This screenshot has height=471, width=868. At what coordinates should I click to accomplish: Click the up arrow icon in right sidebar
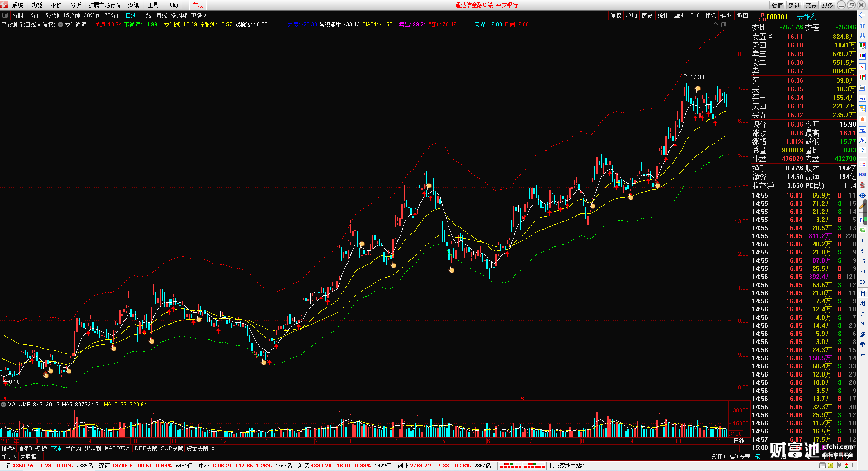[863, 25]
